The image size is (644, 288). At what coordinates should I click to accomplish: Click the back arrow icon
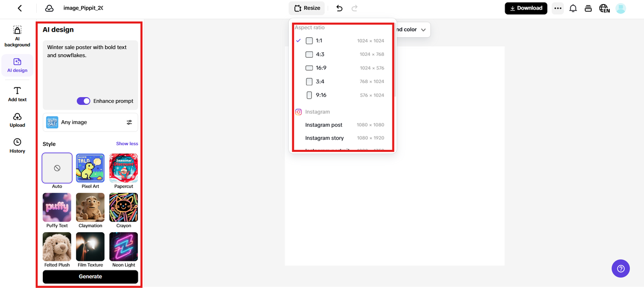pyautogui.click(x=20, y=8)
